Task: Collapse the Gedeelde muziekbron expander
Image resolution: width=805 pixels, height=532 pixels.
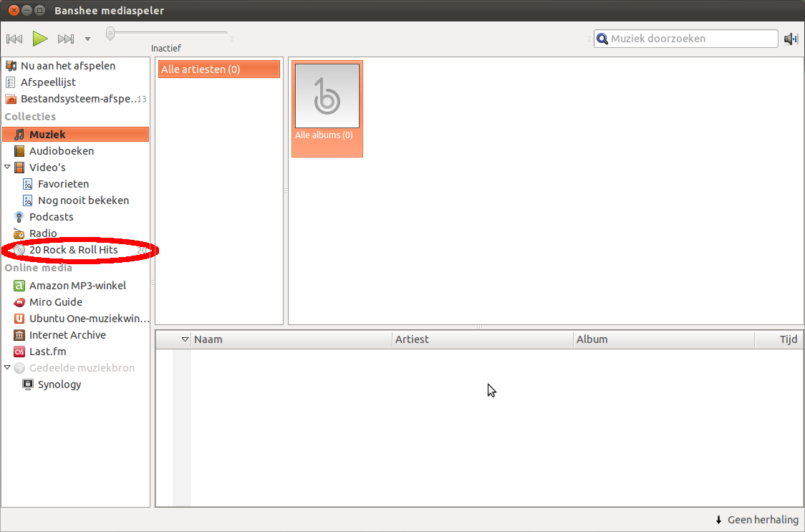Action: coord(8,368)
